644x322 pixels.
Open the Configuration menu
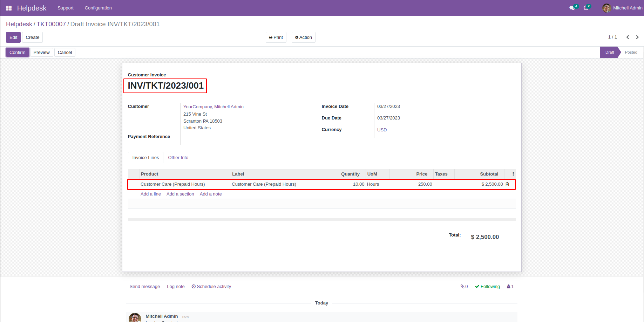click(98, 8)
